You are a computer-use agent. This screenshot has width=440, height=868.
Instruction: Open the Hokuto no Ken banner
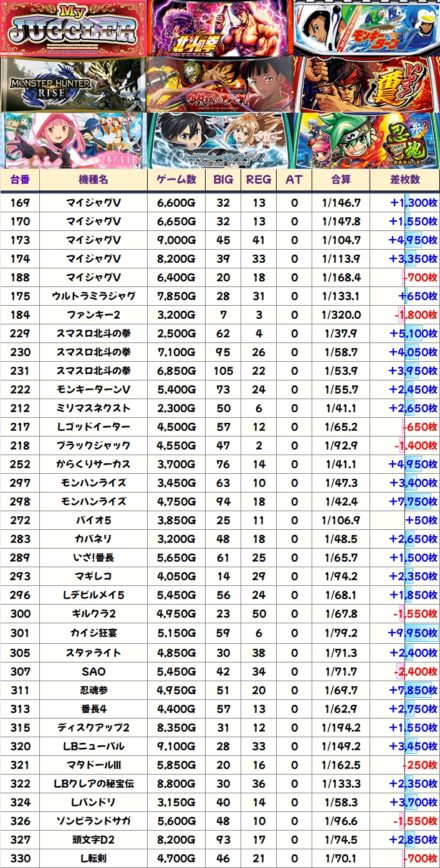pos(221,29)
